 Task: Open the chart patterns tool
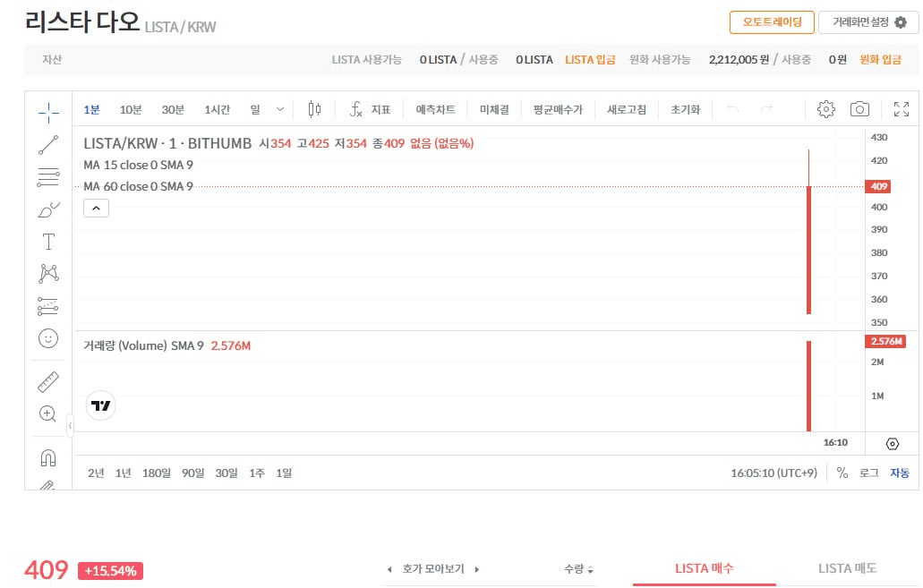click(48, 274)
